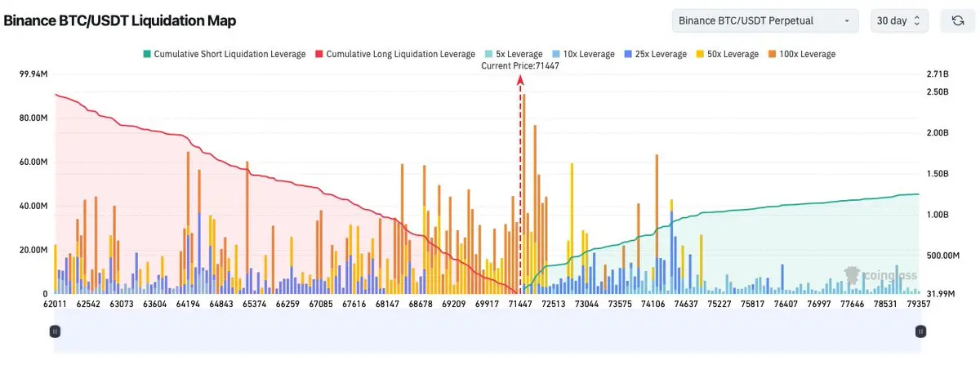Click the red Cumulative Long legend swatch
Viewport: 980px width, 365px height.
[318, 54]
